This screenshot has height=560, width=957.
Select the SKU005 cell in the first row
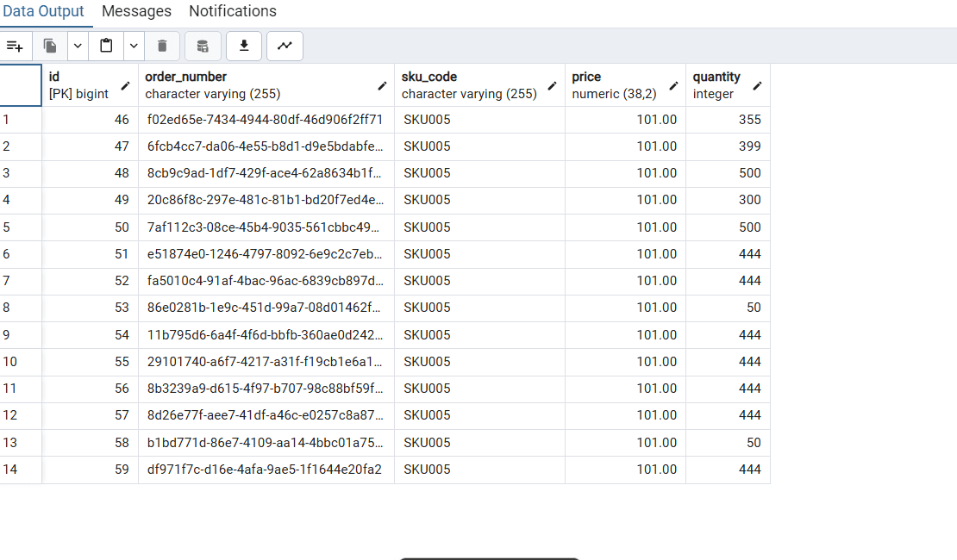(x=478, y=119)
